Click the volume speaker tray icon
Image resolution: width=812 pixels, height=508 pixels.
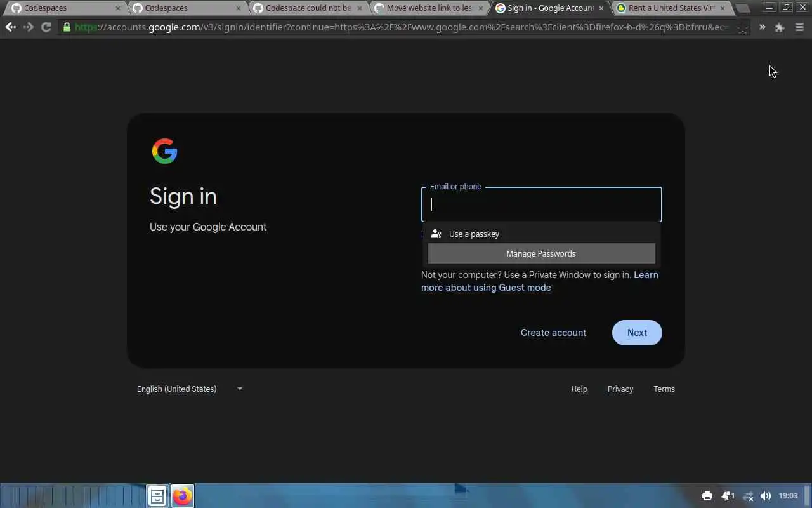(x=766, y=496)
